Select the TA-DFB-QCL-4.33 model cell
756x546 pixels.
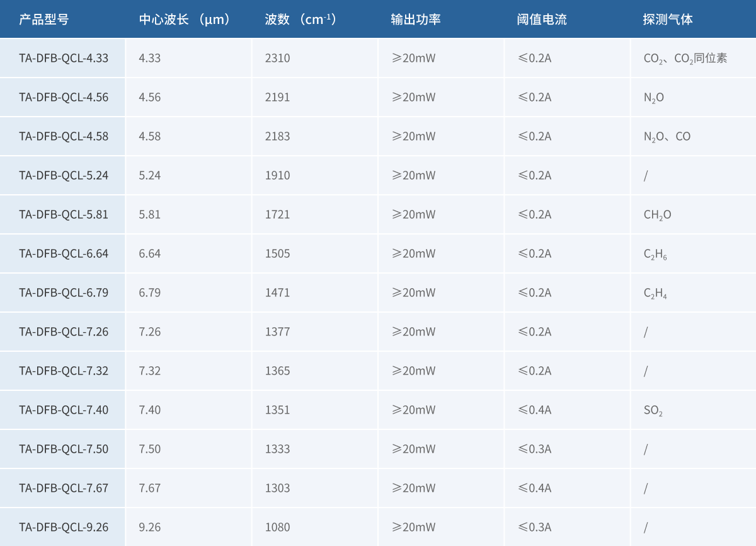tap(64, 58)
